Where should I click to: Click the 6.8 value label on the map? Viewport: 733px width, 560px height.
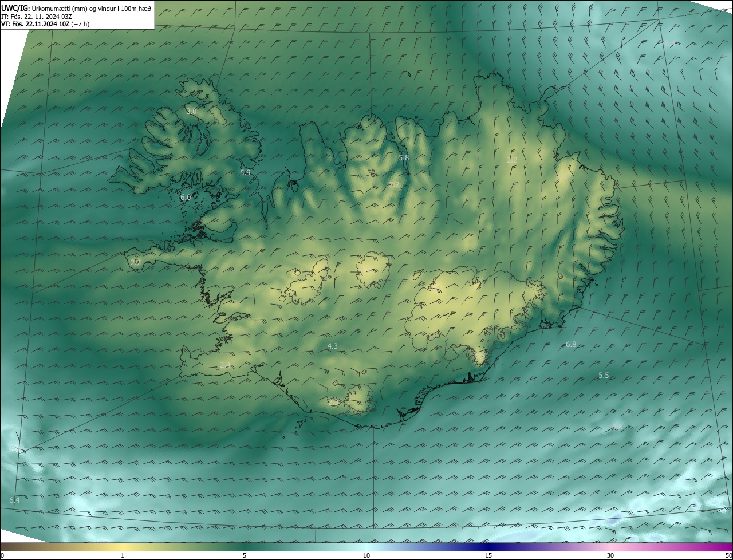click(x=571, y=344)
